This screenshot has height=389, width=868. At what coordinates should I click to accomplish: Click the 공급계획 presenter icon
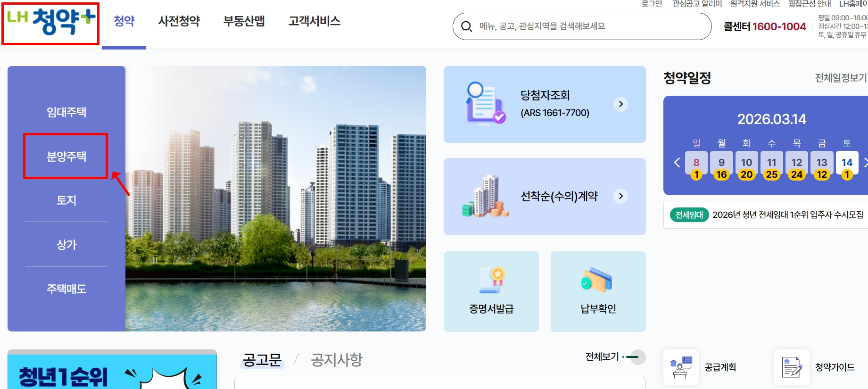click(681, 367)
